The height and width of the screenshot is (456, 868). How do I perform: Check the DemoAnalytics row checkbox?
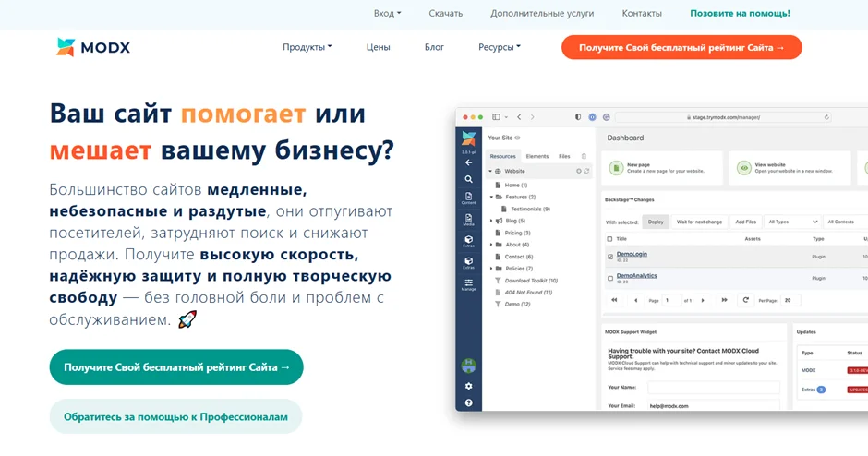610,279
